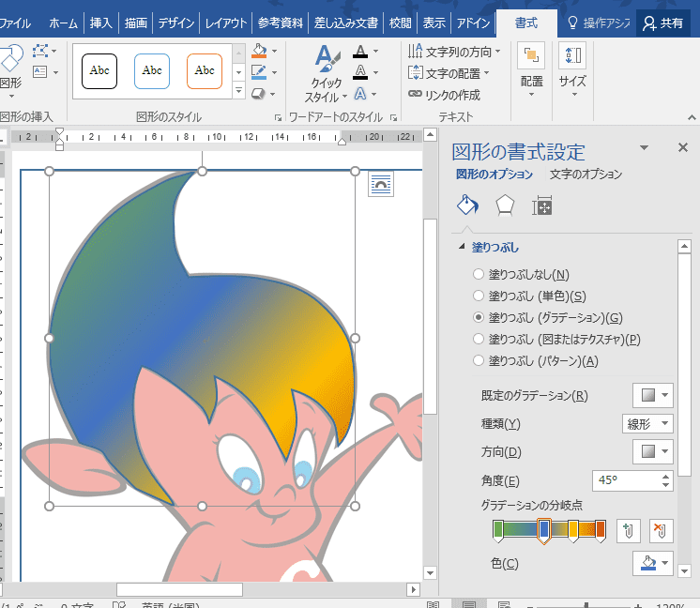Select 塗りつぶし (図またはテクスチャ)(P) radio
Image resolution: width=700 pixels, height=608 pixels.
click(479, 339)
